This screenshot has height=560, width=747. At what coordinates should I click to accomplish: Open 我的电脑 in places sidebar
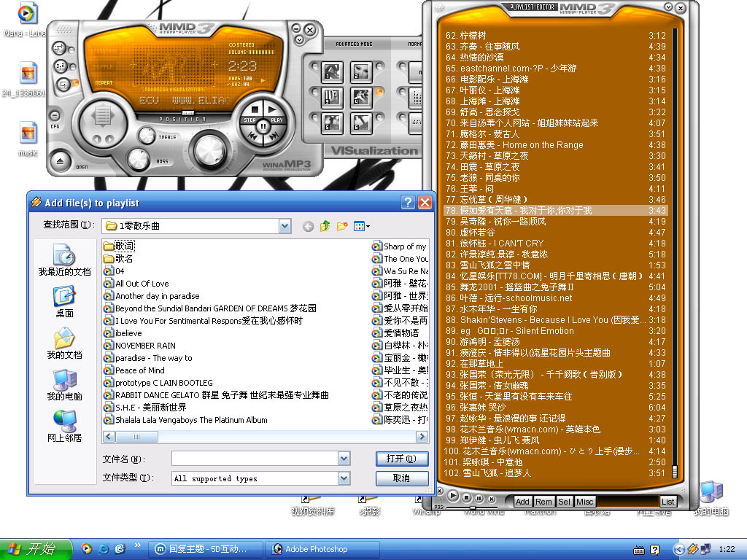coord(64,385)
